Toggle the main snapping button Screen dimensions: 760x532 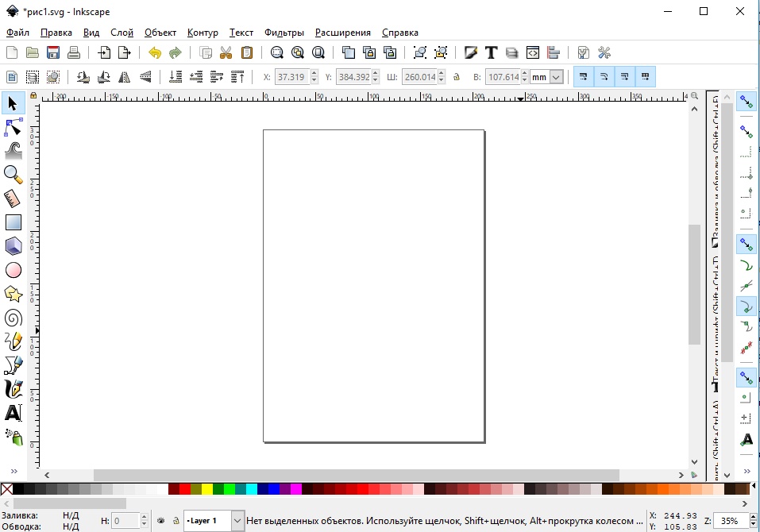746,102
